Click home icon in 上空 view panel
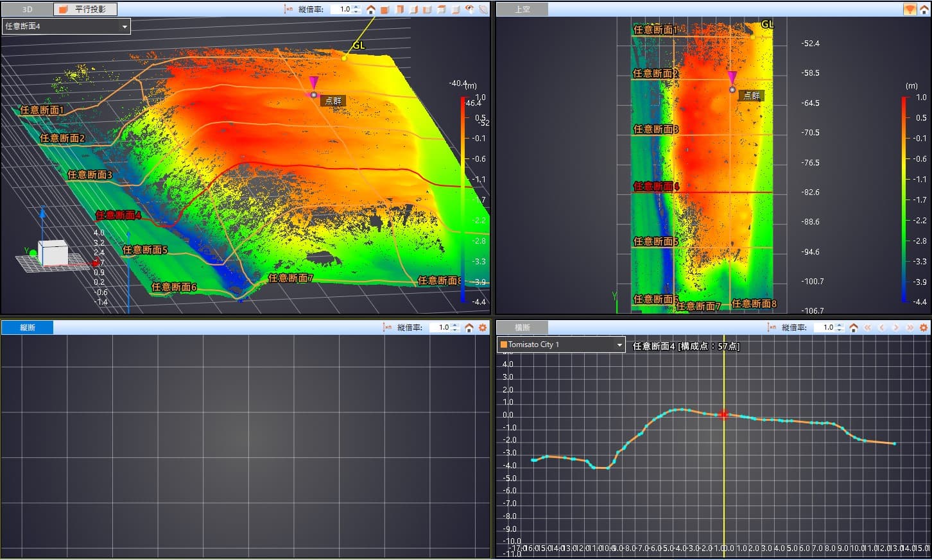Screen dimensions: 932x560 click(x=924, y=9)
